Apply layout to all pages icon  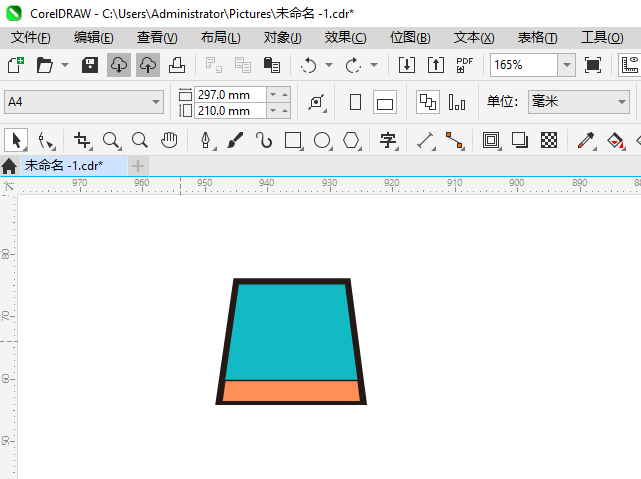click(x=428, y=102)
